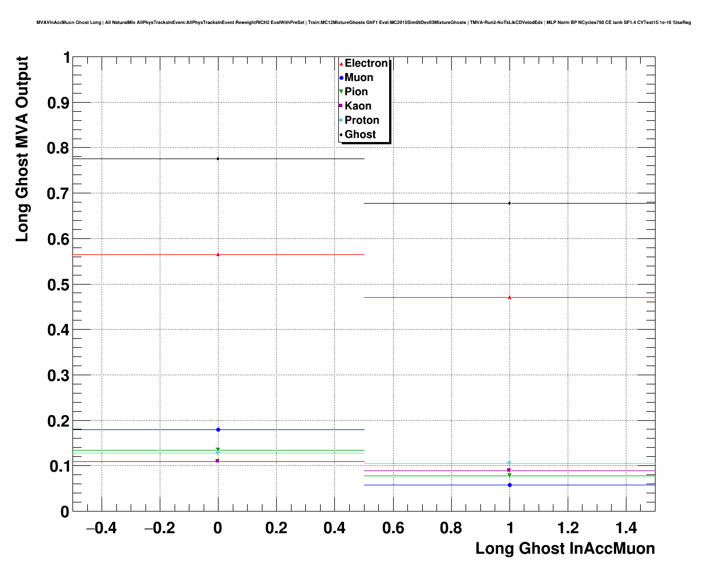Select the Electron data point at x equals 0
The image size is (728, 568).
click(x=218, y=254)
